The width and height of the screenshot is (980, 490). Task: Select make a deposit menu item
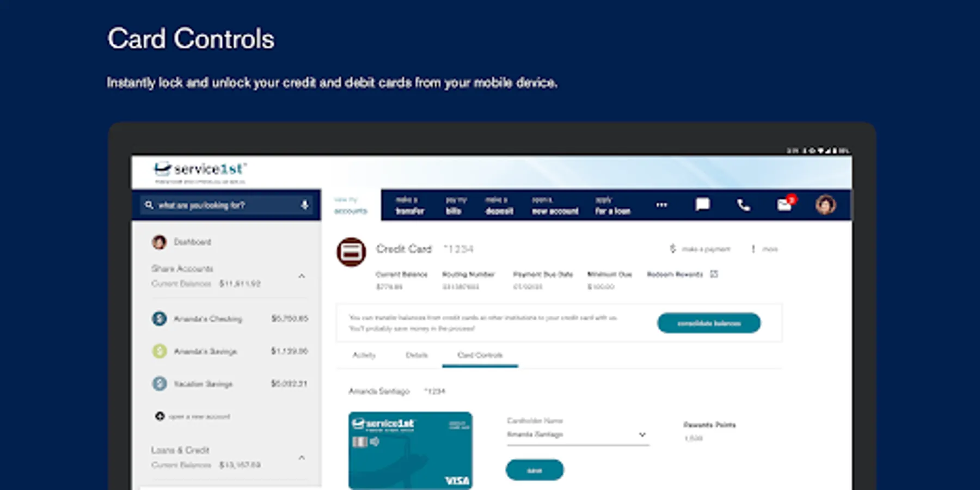(x=499, y=205)
